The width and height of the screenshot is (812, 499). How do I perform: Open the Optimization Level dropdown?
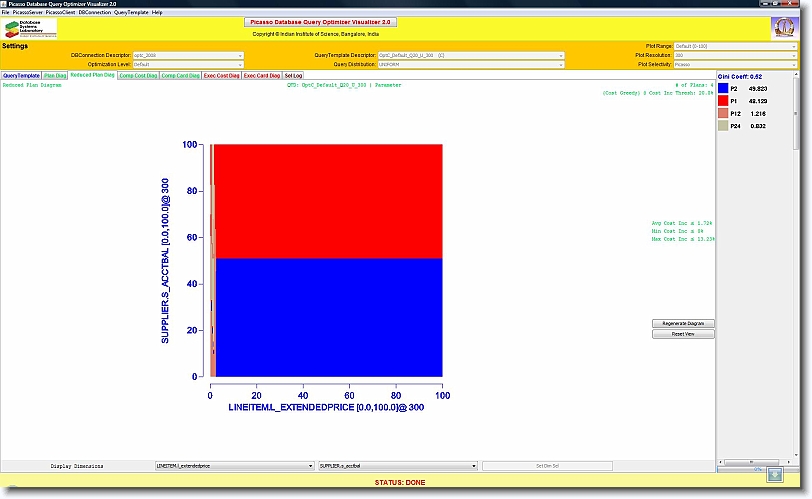(x=188, y=63)
